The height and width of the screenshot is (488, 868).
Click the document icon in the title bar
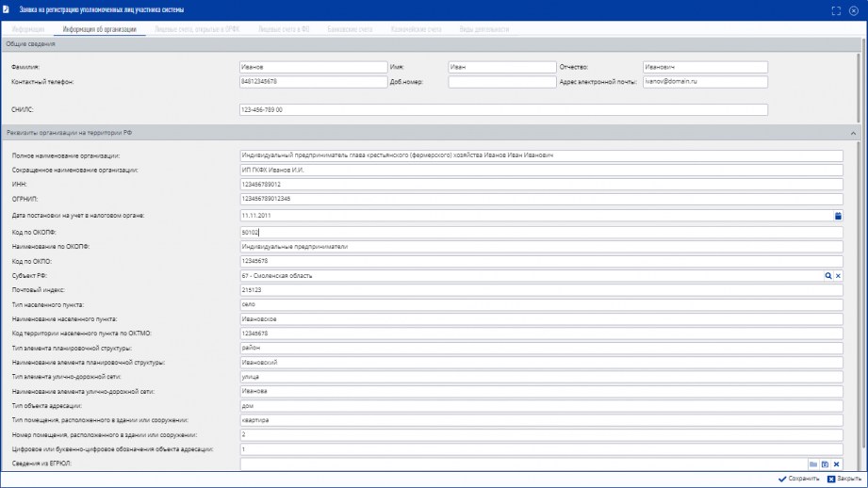pos(6,9)
